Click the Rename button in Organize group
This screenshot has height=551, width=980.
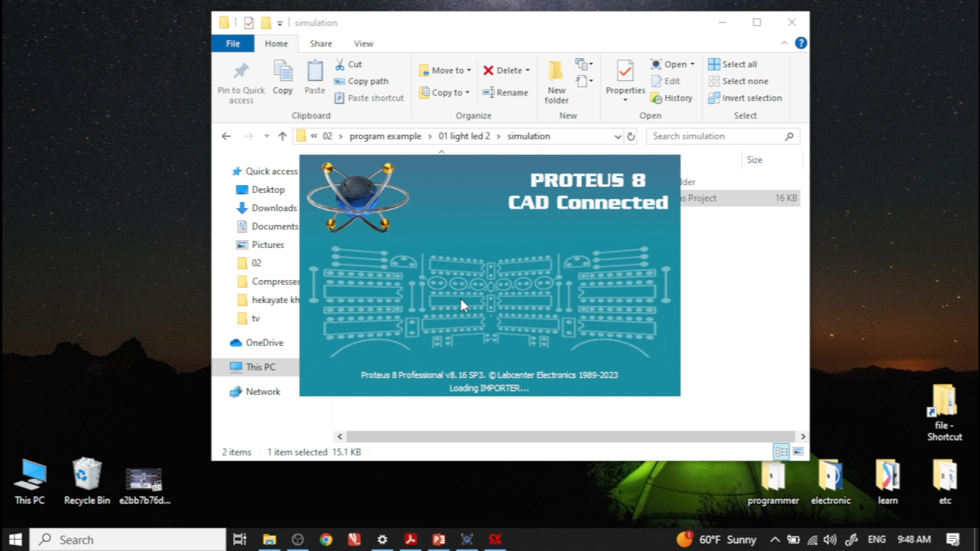[505, 92]
